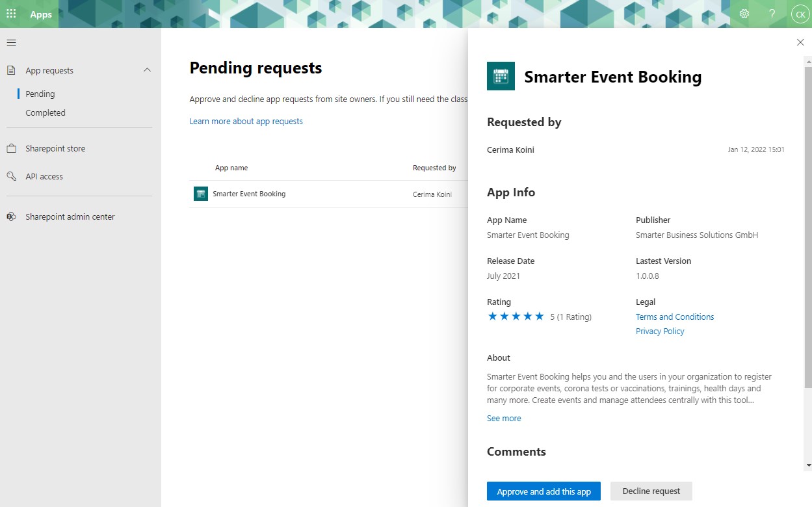Open API access navigation item

point(44,176)
